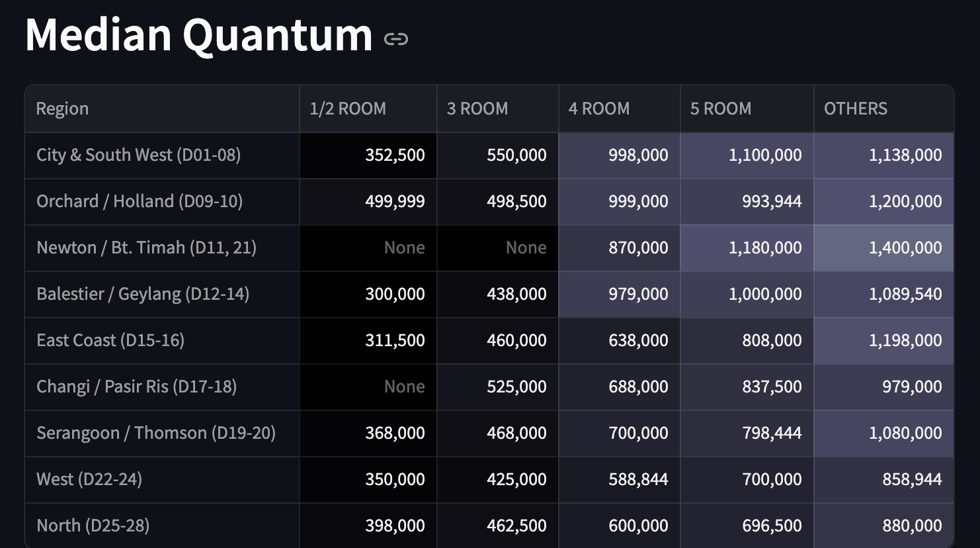Select the North (D25-28) region cell
Screen dimensions: 980x548
coord(93,525)
